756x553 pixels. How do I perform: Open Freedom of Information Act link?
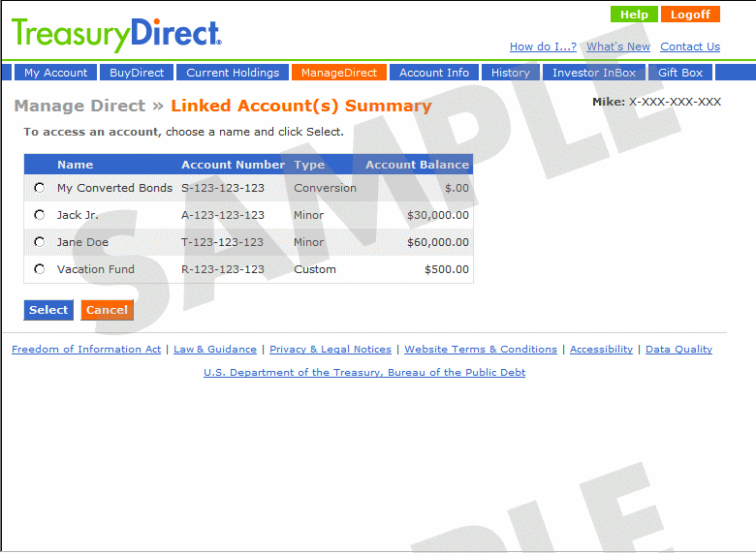(x=86, y=350)
